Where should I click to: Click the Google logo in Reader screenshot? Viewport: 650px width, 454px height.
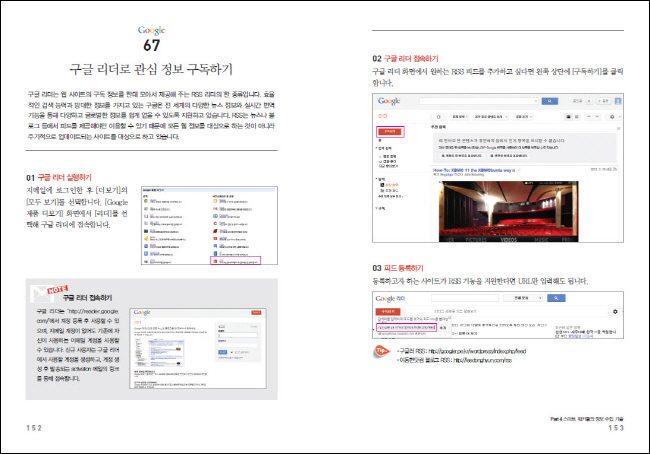(390, 102)
